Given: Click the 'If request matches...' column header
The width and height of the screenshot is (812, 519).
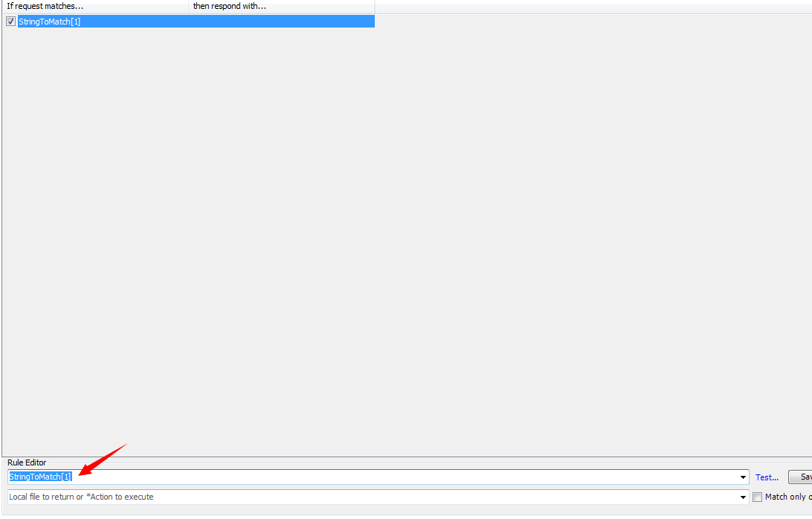Looking at the screenshot, I should coord(95,6).
